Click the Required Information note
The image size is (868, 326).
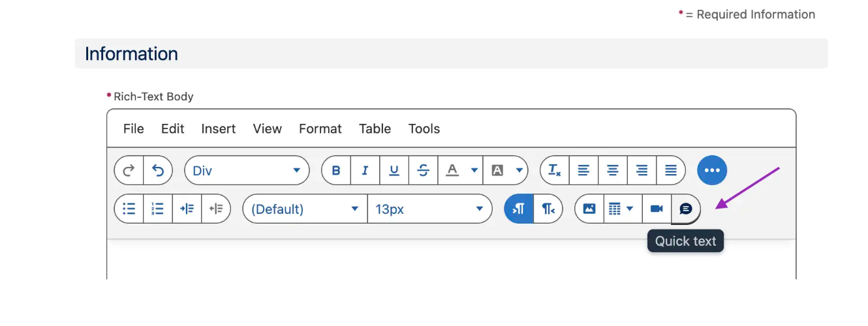[751, 14]
